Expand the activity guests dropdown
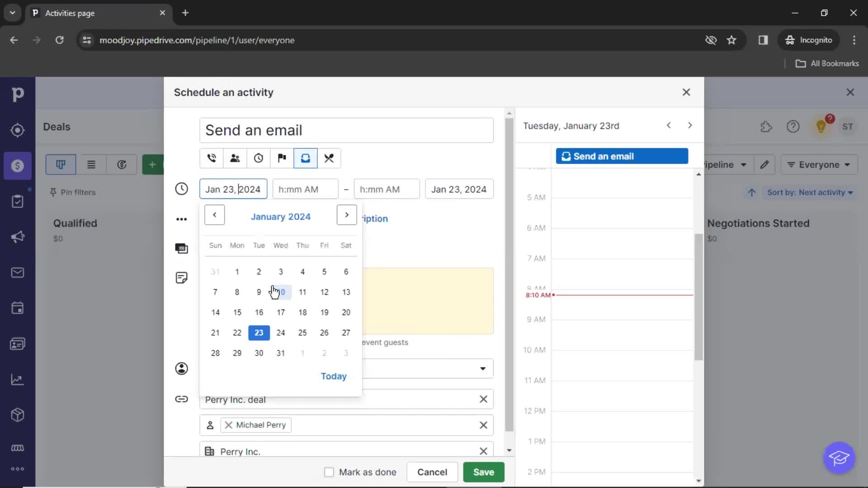Viewport: 868px width, 488px height. 484,368
